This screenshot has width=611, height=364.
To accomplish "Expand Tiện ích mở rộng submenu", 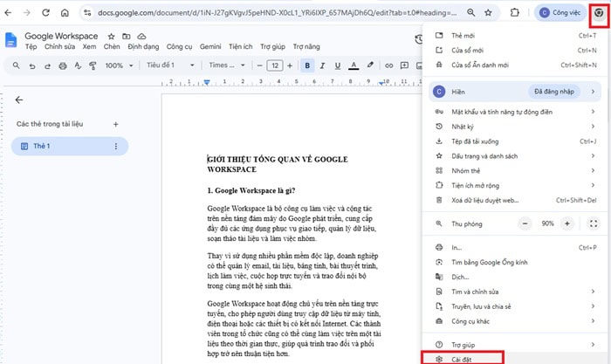I will coord(515,186).
